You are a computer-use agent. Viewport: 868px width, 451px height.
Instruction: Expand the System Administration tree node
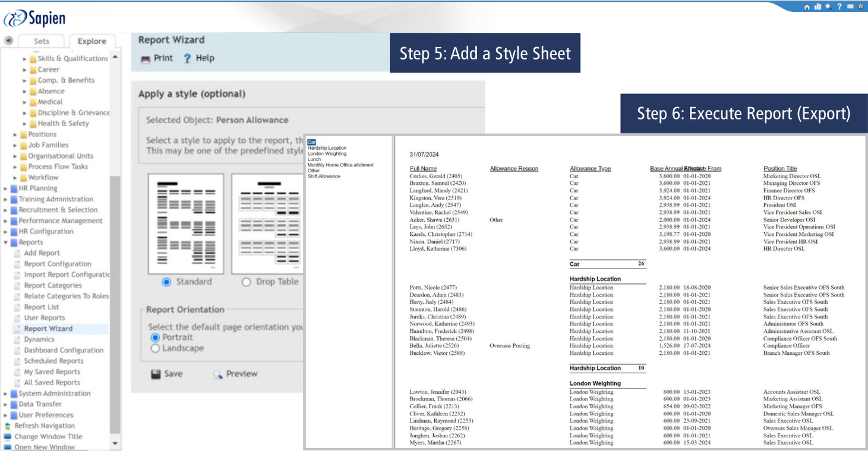click(6, 393)
